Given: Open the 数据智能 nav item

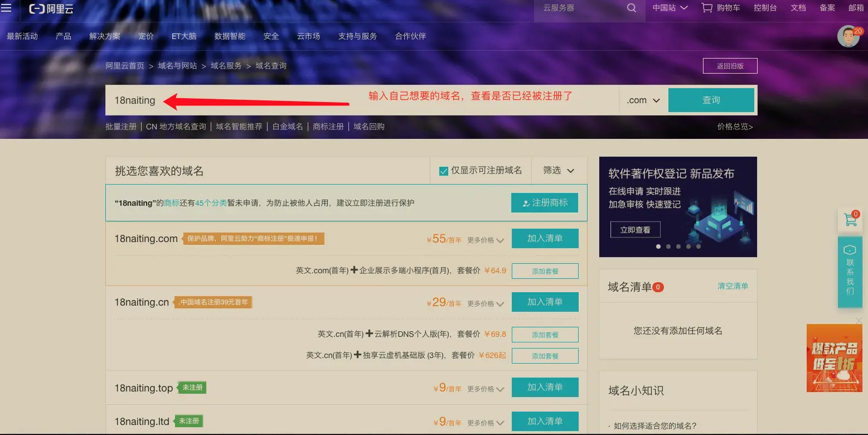Looking at the screenshot, I should tap(230, 36).
